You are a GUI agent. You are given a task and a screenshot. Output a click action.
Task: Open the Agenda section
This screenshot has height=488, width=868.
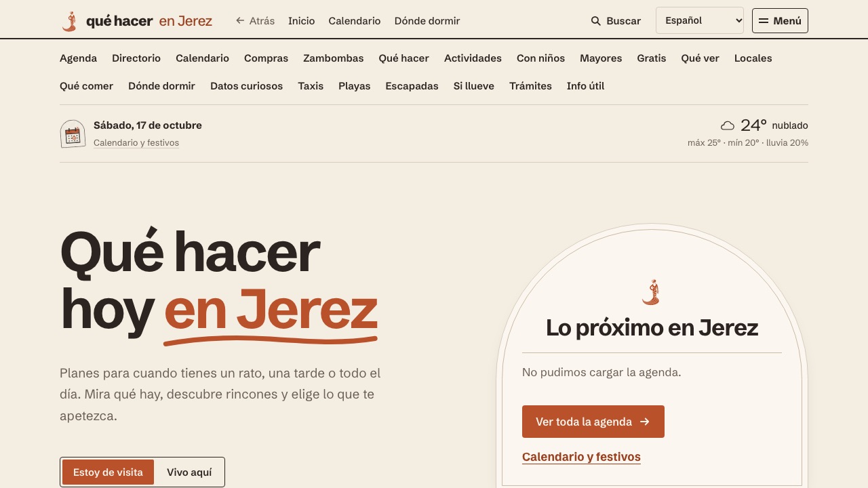tap(78, 58)
